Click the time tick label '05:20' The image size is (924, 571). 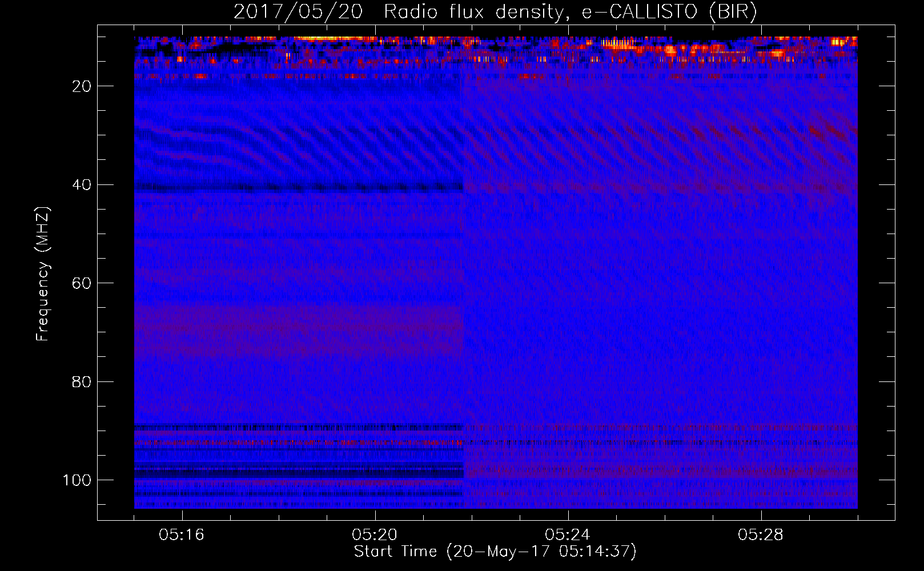click(375, 535)
